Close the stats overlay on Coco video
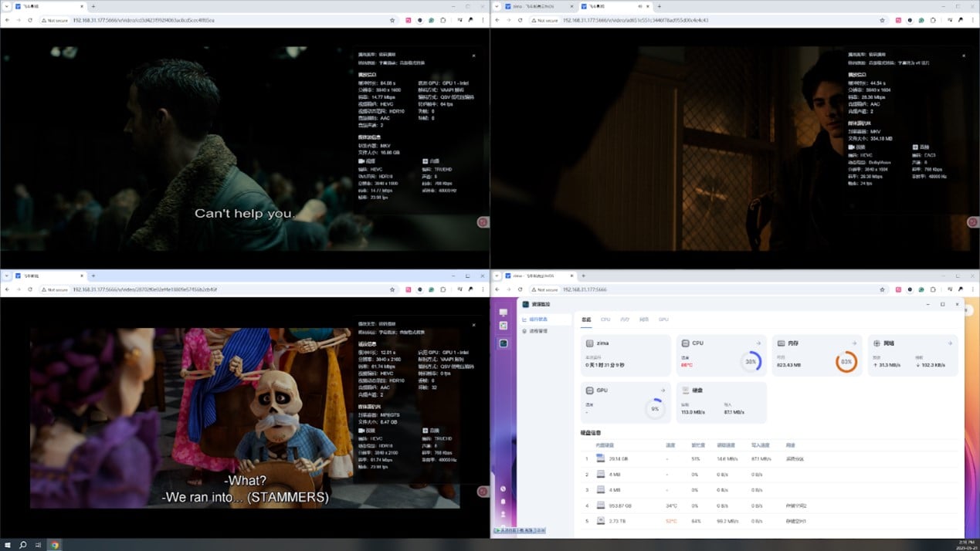 (474, 324)
